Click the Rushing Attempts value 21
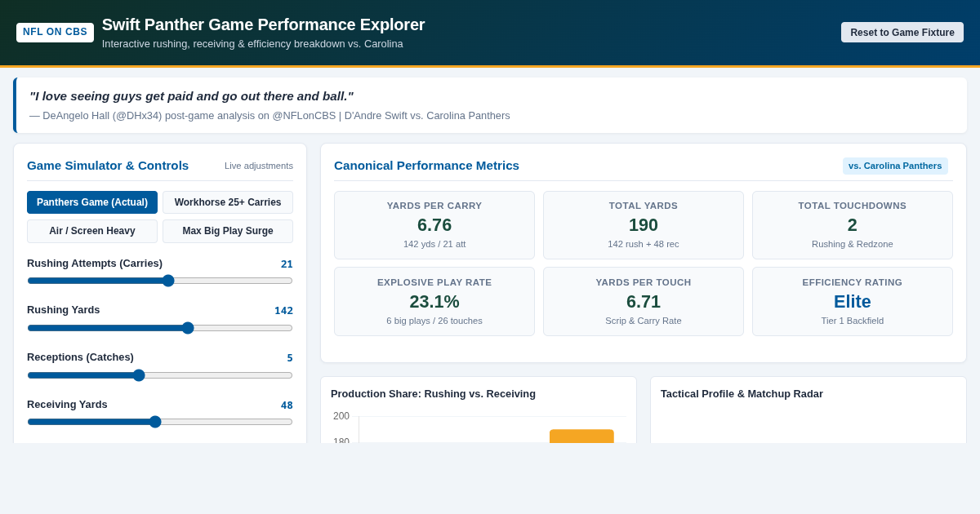Screen dimensions: 980x514 point(287,264)
